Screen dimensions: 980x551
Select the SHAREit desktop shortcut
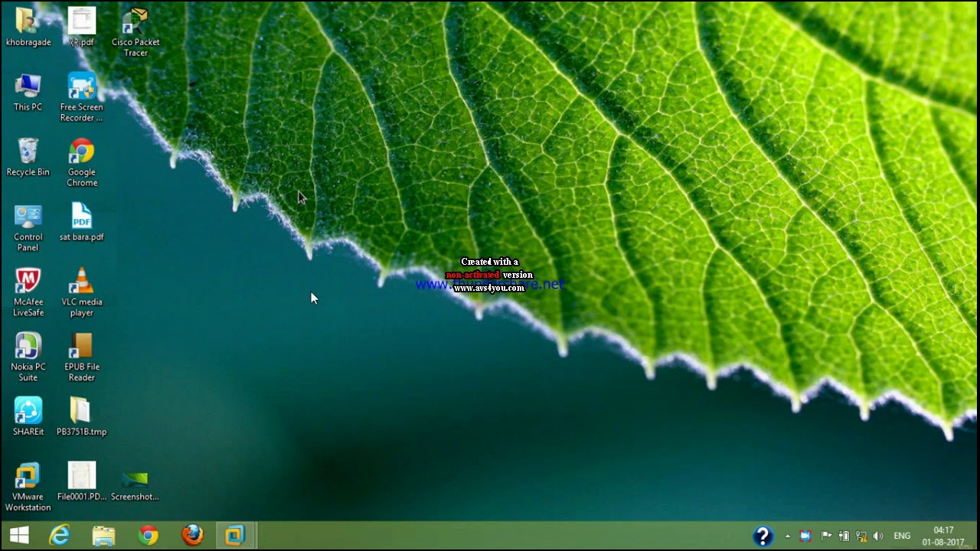(28, 417)
